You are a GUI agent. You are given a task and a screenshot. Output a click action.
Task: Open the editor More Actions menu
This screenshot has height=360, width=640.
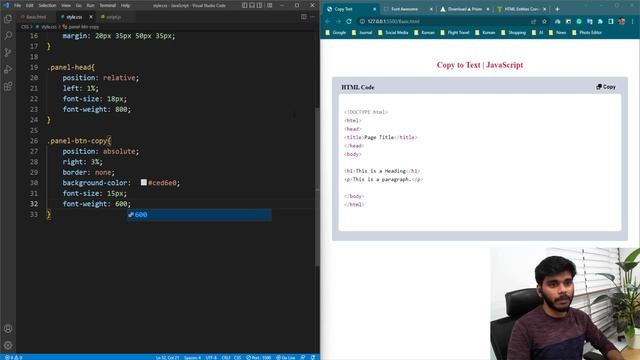click(313, 17)
